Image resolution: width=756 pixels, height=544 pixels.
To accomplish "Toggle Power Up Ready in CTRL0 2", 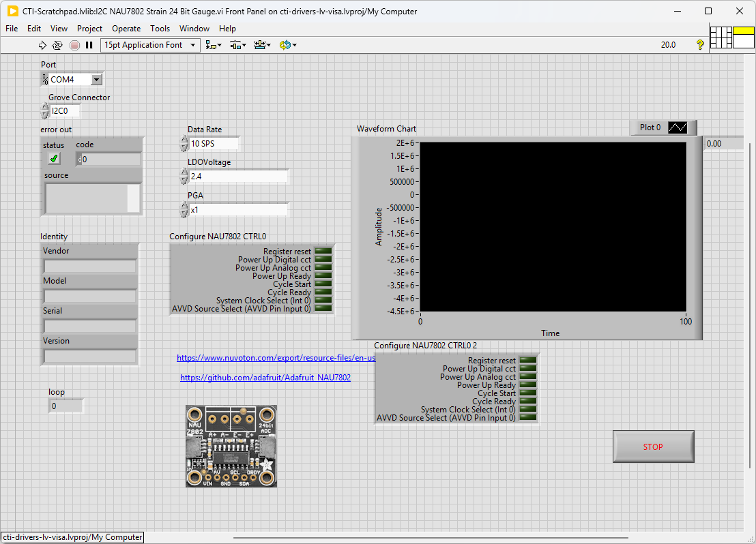I will (x=527, y=385).
